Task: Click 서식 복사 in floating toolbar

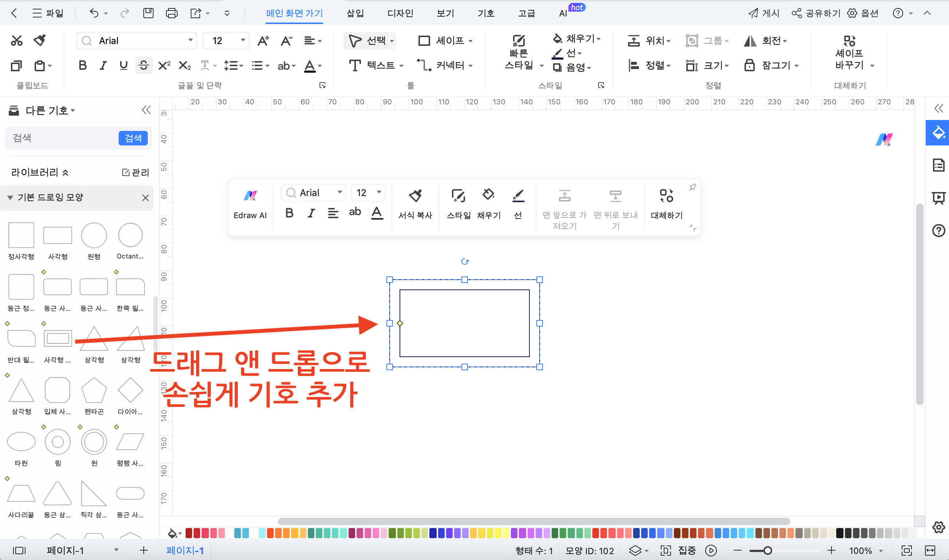Action: (415, 204)
